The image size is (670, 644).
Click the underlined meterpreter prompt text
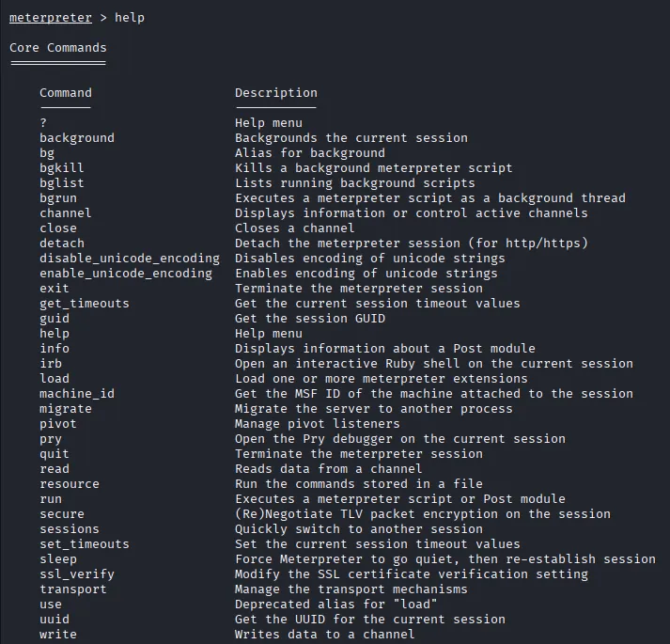(51, 18)
